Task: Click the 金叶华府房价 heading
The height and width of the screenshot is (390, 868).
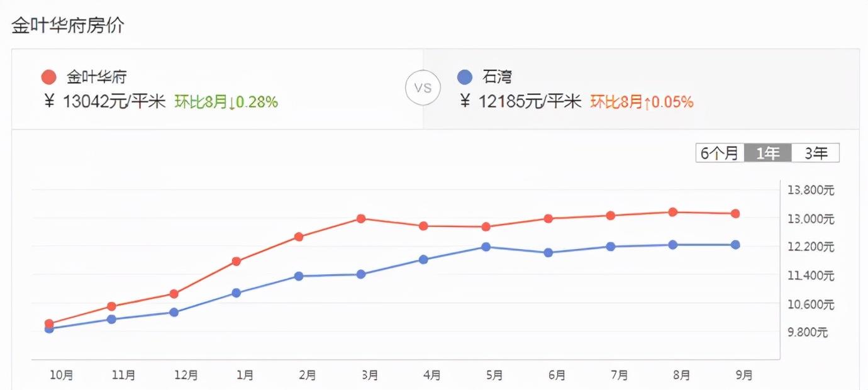Action: pyautogui.click(x=68, y=26)
